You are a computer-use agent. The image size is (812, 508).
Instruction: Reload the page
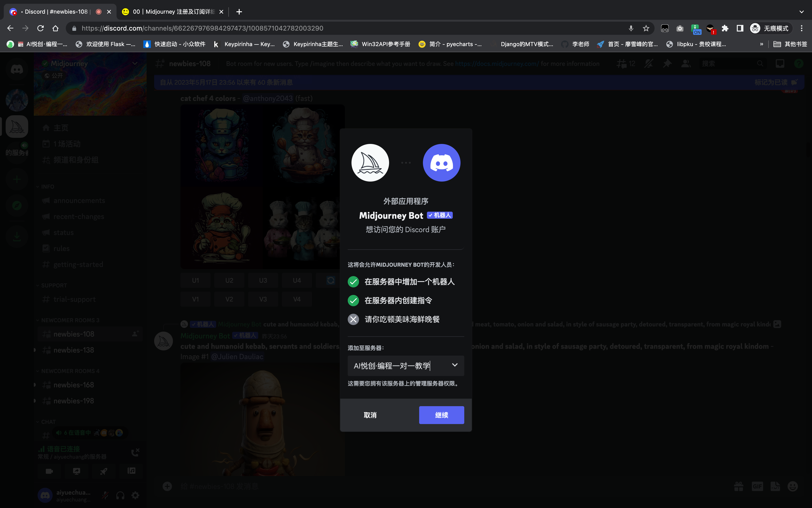coord(41,28)
